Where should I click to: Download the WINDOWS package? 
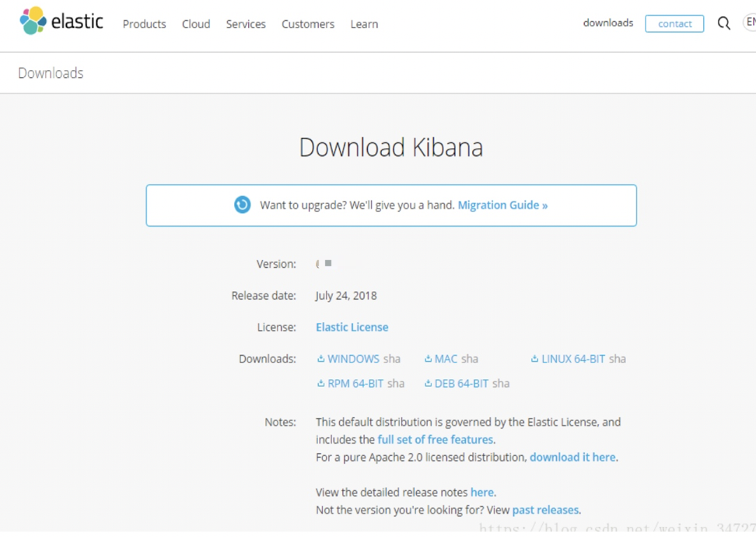[353, 359]
